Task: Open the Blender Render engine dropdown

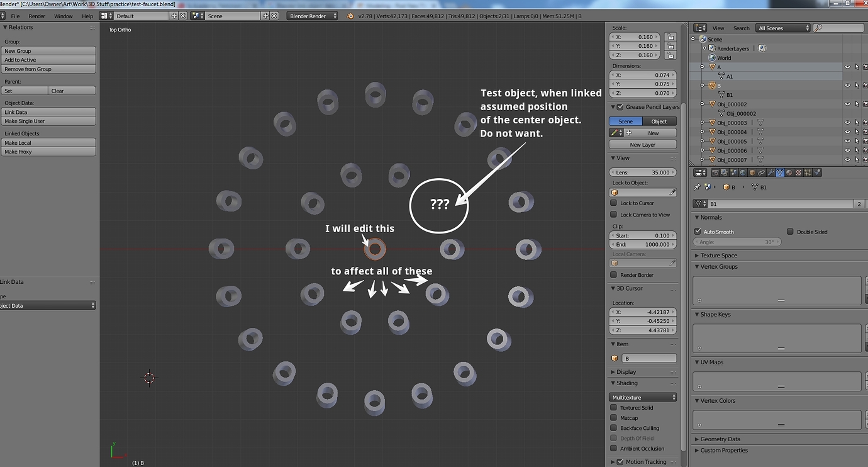Action: point(312,16)
